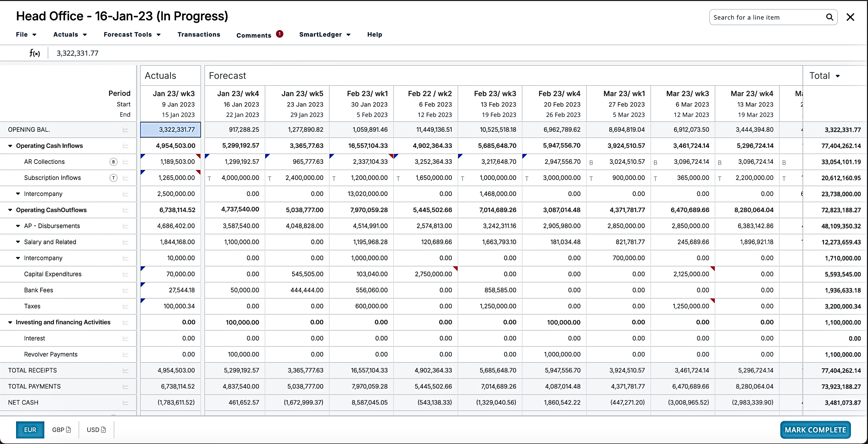Click the MARK COMPLETE button
The height and width of the screenshot is (444, 868).
[815, 430]
